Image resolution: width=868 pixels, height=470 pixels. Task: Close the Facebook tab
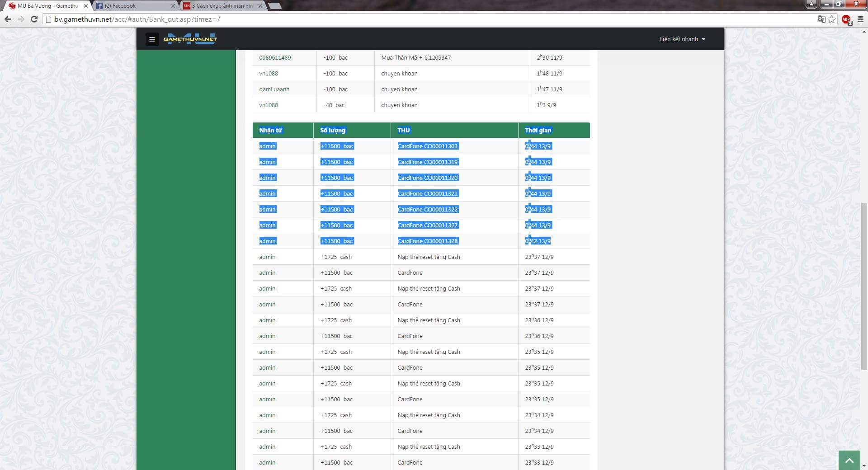point(173,6)
